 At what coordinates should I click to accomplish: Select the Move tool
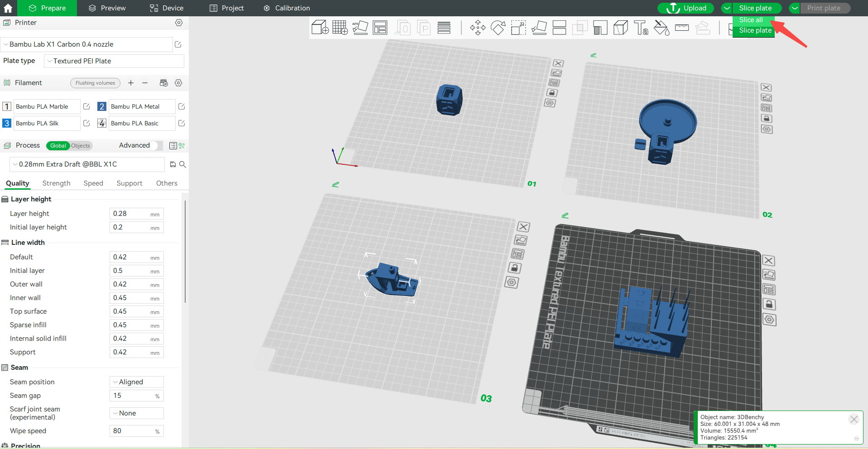[x=478, y=28]
